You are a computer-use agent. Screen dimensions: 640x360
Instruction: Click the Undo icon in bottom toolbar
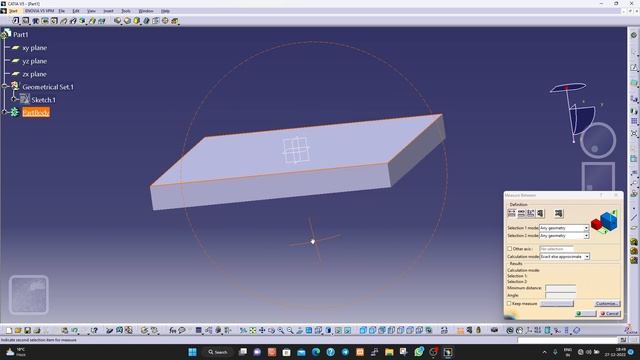[75, 330]
